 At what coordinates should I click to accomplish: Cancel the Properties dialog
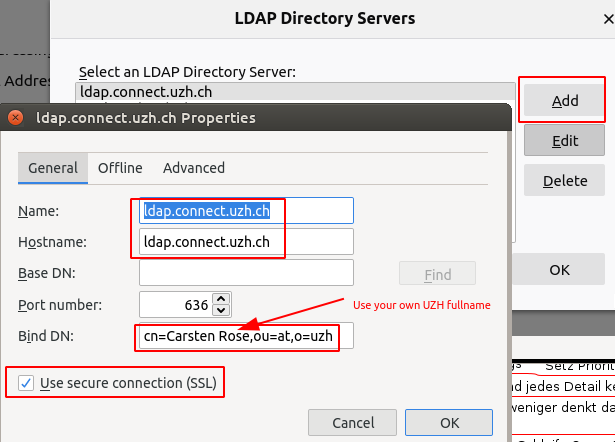pyautogui.click(x=352, y=422)
